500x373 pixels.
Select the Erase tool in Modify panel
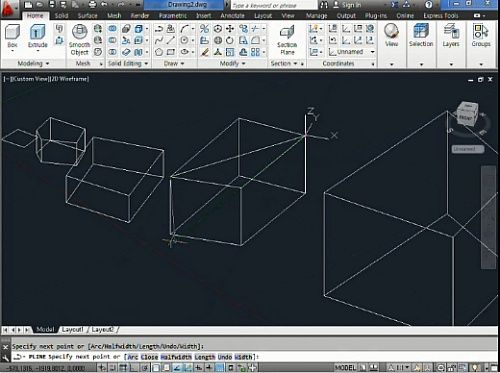pyautogui.click(x=205, y=52)
